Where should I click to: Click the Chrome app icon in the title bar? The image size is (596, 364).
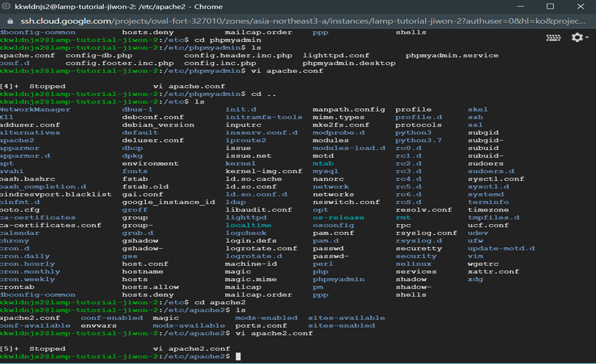6,7
